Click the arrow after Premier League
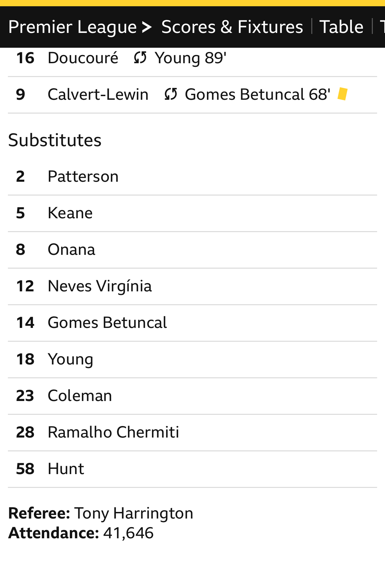This screenshot has height=588, width=385. (x=147, y=27)
